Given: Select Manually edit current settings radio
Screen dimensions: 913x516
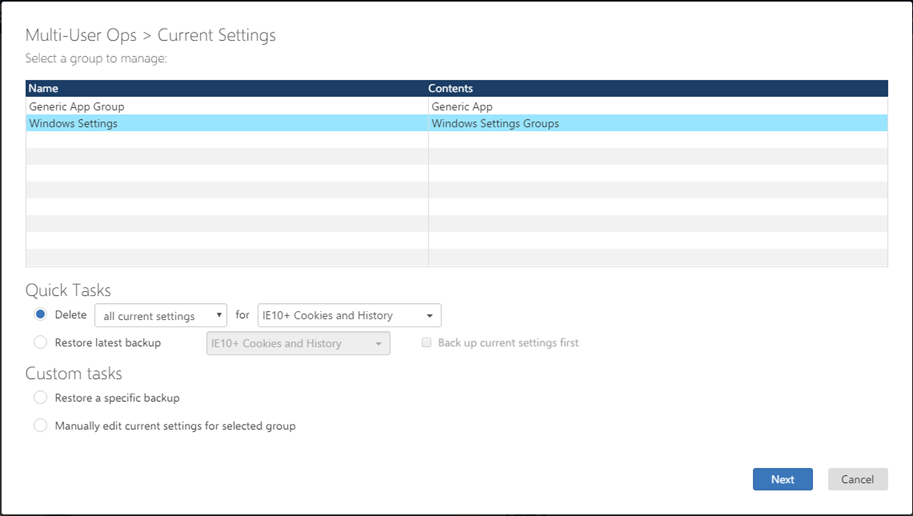Looking at the screenshot, I should [x=41, y=426].
